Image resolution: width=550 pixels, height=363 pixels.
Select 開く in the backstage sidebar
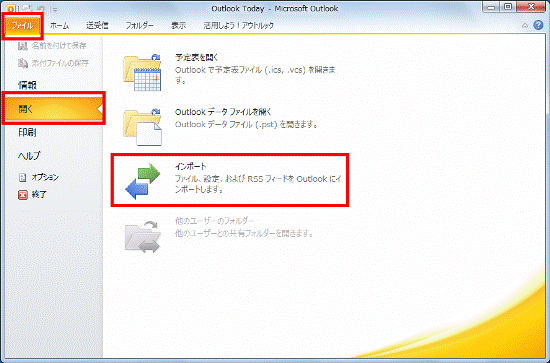[x=53, y=109]
